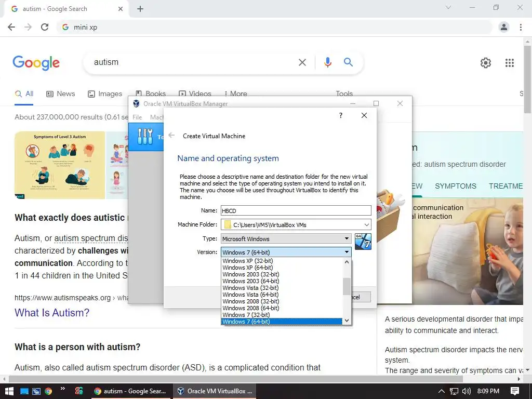Show hidden system tray icons

(441, 391)
